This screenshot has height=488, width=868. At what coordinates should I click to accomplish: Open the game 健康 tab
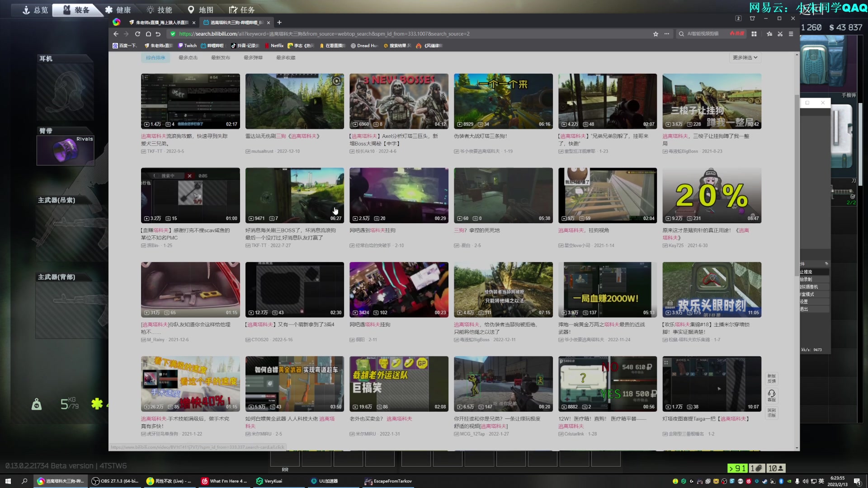point(118,10)
